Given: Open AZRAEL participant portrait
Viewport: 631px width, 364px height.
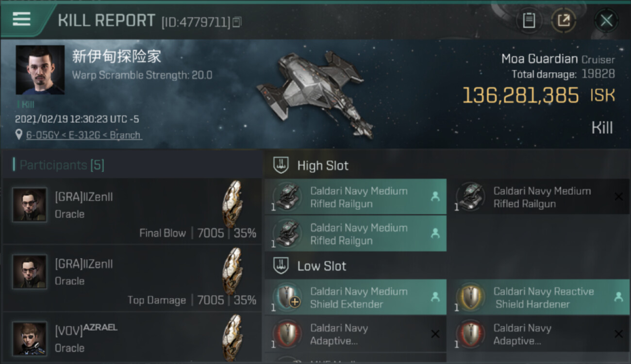Looking at the screenshot, I should [30, 338].
